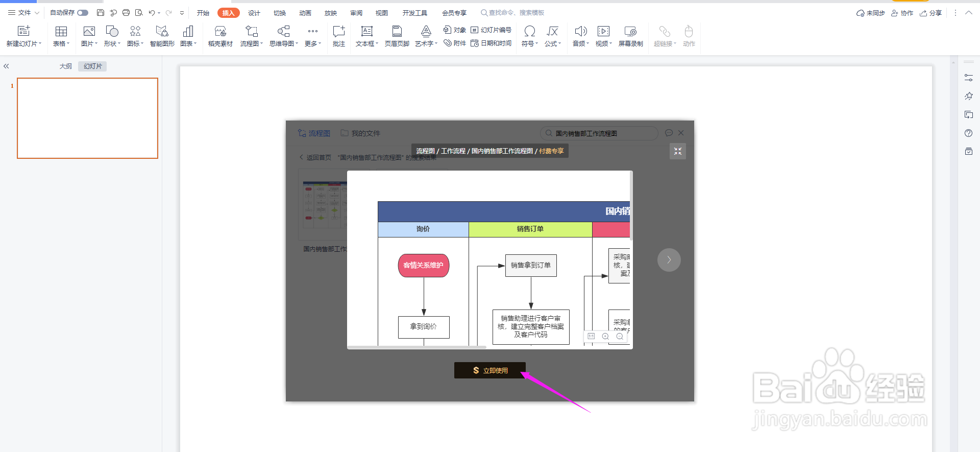Switch to the 设计 ribbon tab
Image resolution: width=980 pixels, height=452 pixels.
coord(254,13)
